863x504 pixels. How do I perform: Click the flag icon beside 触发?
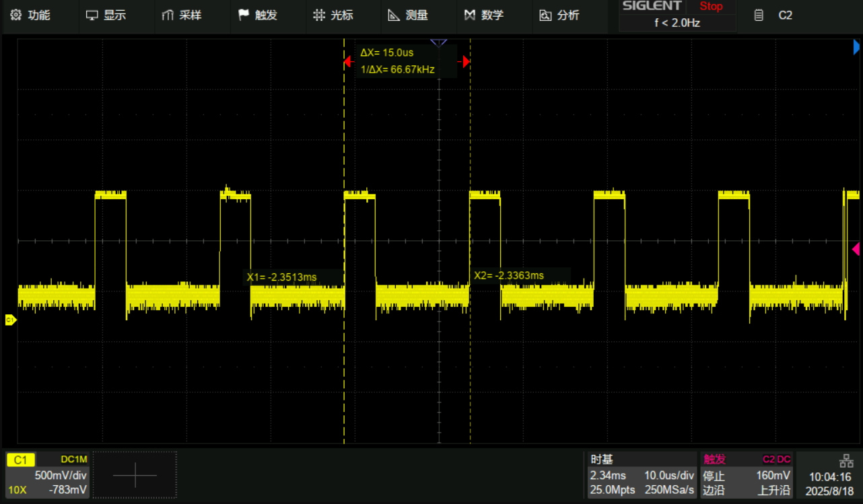[243, 15]
